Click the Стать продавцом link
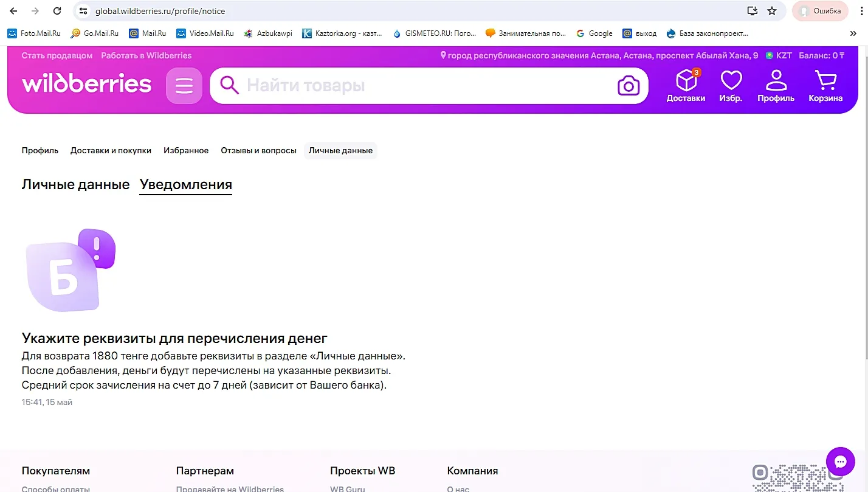 57,55
